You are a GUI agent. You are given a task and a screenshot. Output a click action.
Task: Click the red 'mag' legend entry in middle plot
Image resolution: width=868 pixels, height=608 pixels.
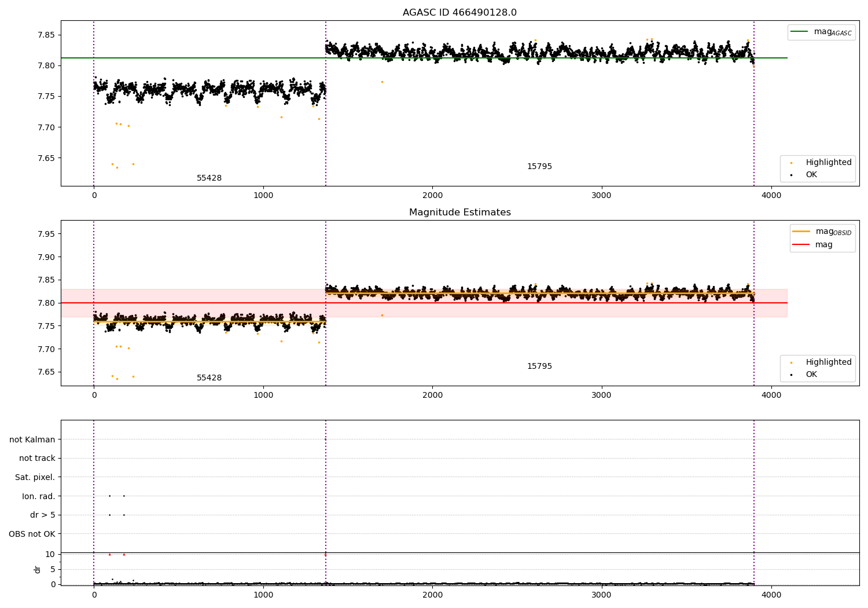813,244
